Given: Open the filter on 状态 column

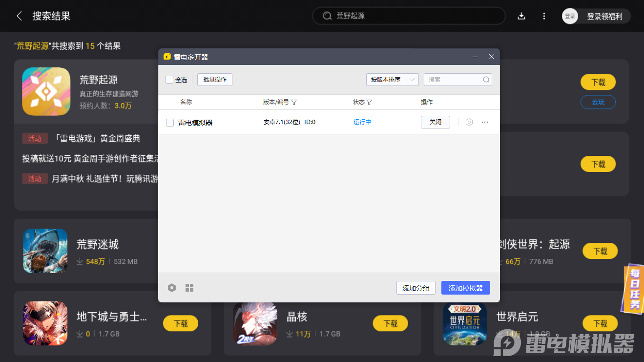Looking at the screenshot, I should (x=370, y=102).
